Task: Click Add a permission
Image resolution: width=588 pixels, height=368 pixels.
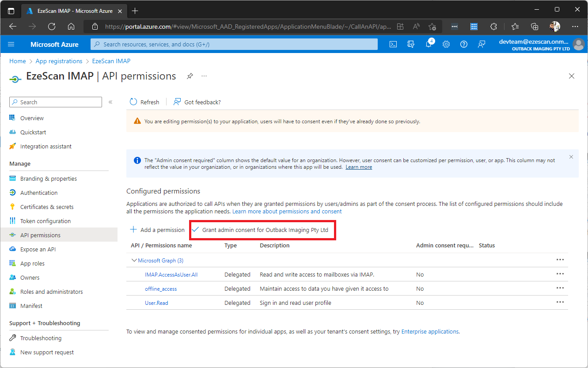Action: tap(157, 230)
